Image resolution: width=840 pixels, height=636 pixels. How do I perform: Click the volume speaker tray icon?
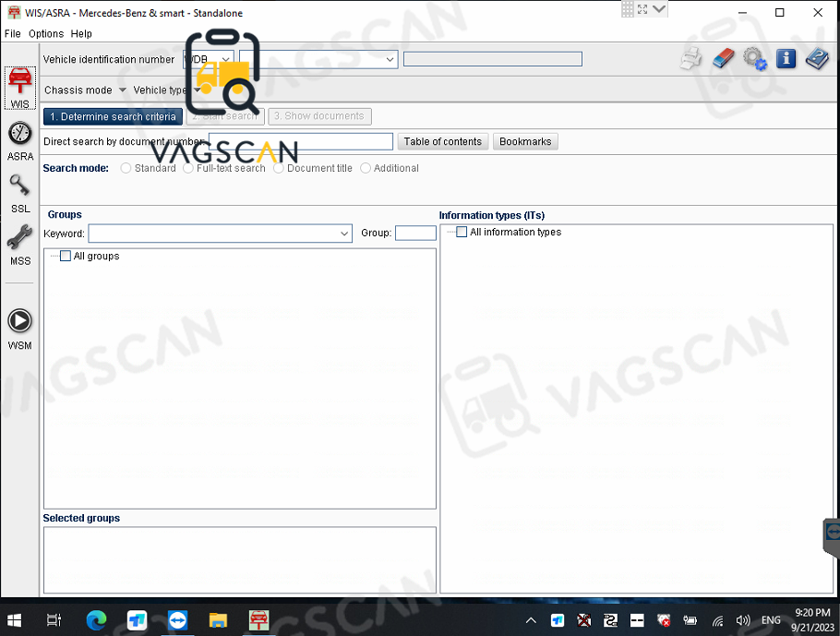click(x=743, y=620)
